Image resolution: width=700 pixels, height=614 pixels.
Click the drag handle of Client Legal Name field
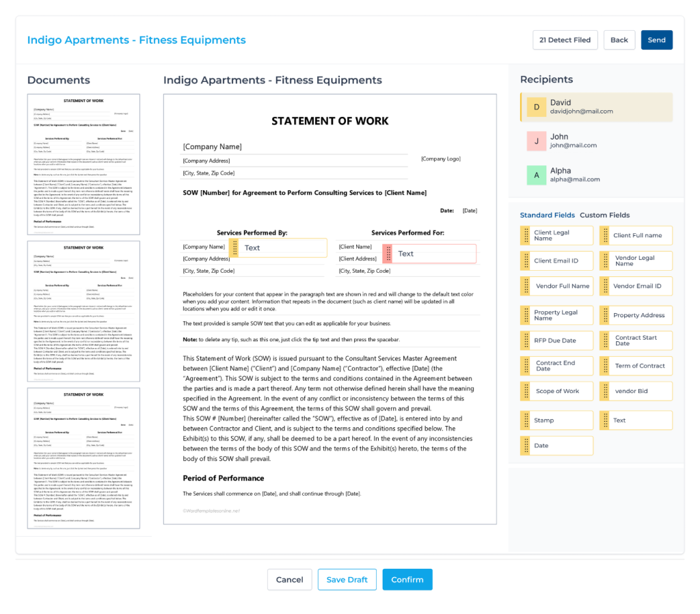[x=526, y=235]
